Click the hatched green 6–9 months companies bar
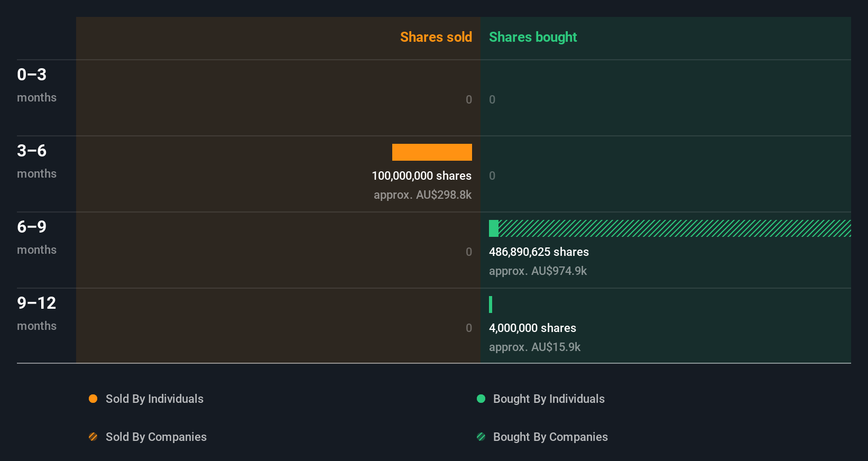Viewport: 868px width, 461px height. tap(675, 228)
